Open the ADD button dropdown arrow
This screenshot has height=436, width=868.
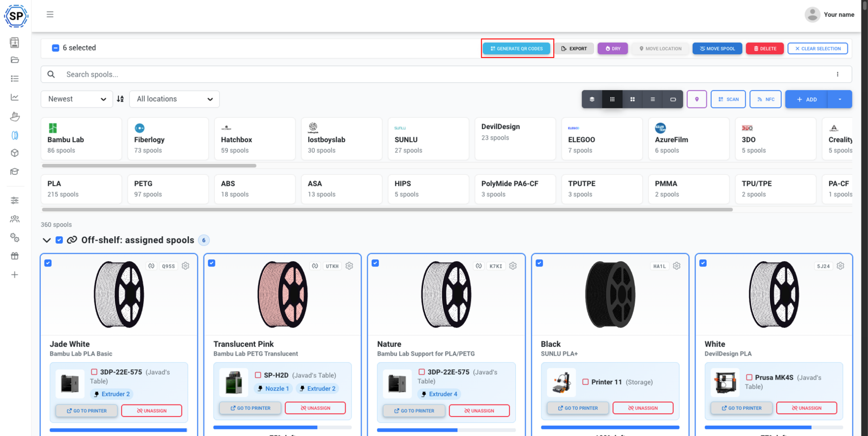click(x=840, y=99)
